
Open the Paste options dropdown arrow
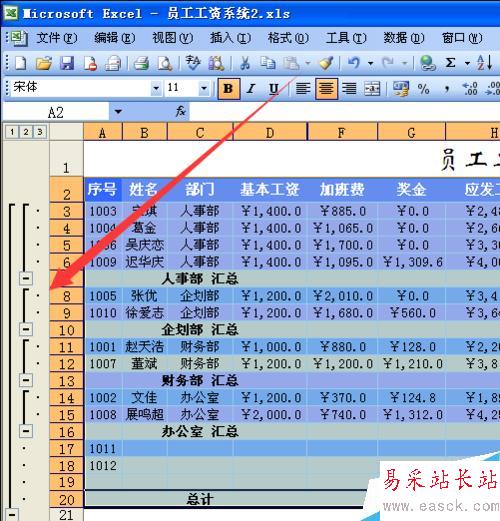click(x=307, y=63)
